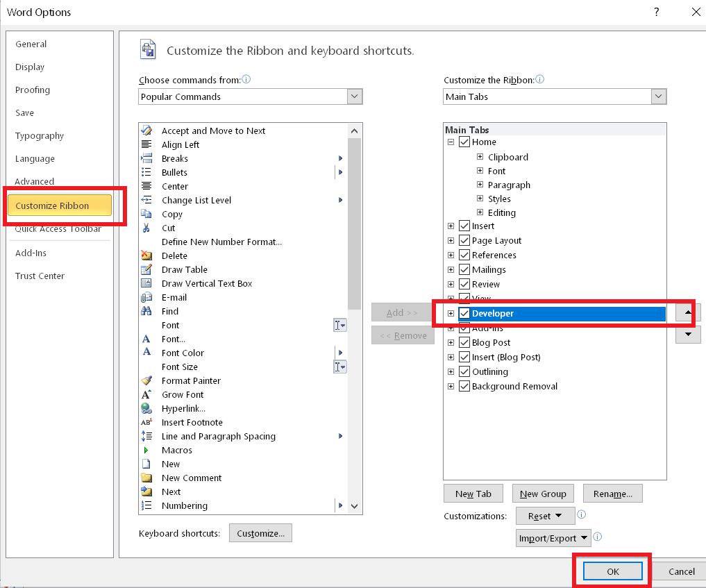Screen dimensions: 706x588
Task: Click the info icon beside Choose commands from
Action: point(246,79)
